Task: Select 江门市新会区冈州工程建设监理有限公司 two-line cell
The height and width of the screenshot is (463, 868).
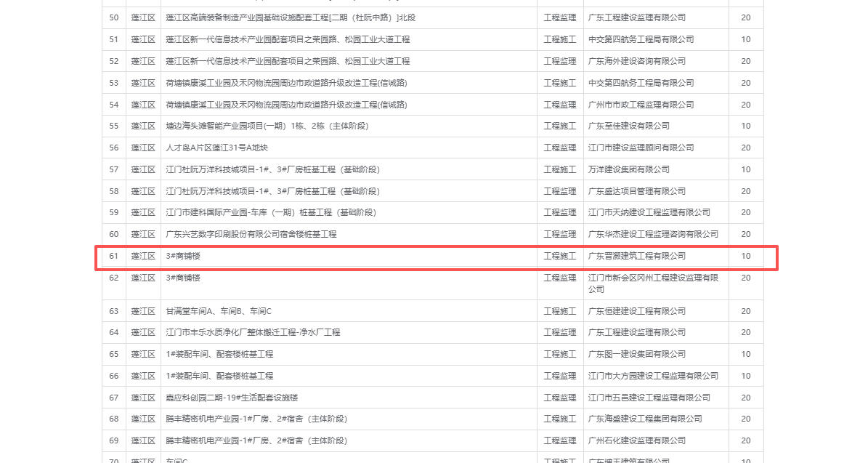Action: tap(652, 283)
